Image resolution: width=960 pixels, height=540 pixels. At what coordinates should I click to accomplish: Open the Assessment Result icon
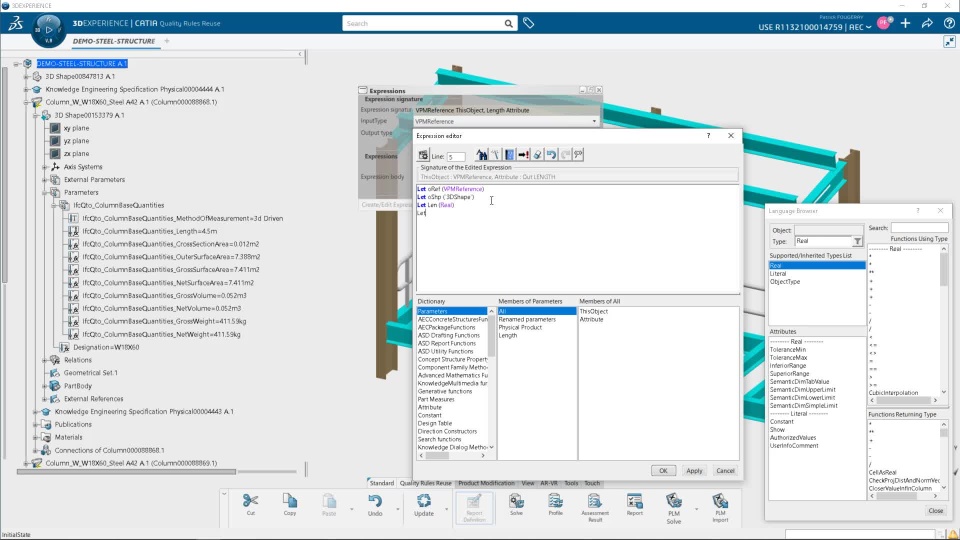point(594,501)
